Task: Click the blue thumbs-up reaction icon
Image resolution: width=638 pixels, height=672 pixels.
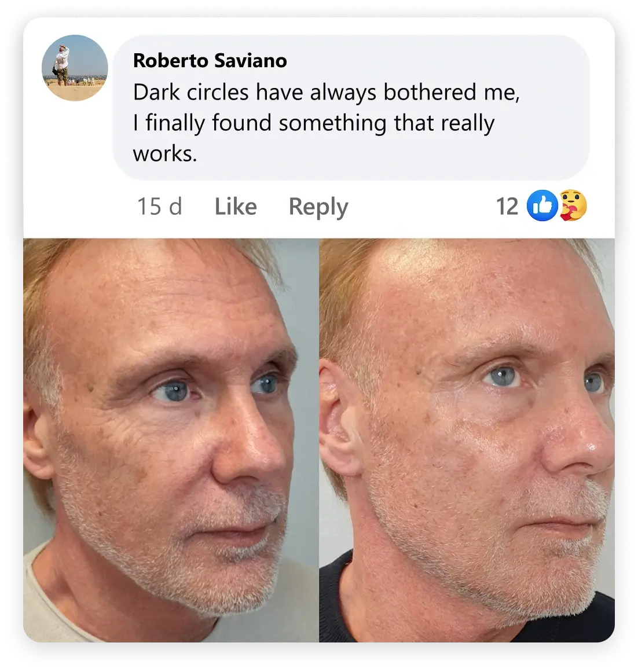Action: pos(542,205)
